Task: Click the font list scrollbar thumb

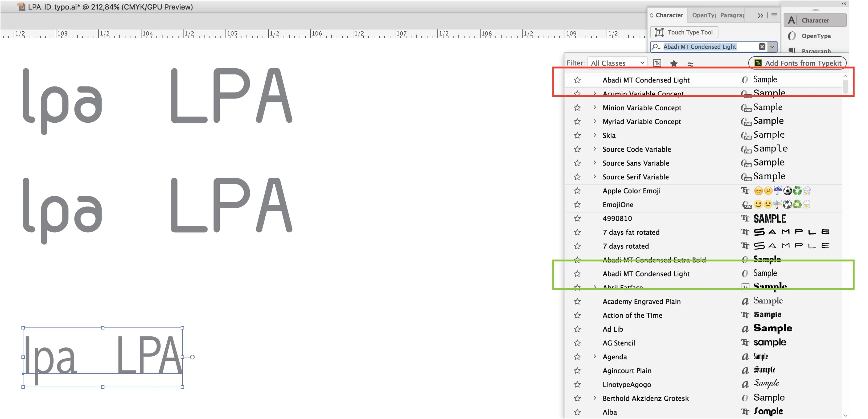Action: click(845, 86)
